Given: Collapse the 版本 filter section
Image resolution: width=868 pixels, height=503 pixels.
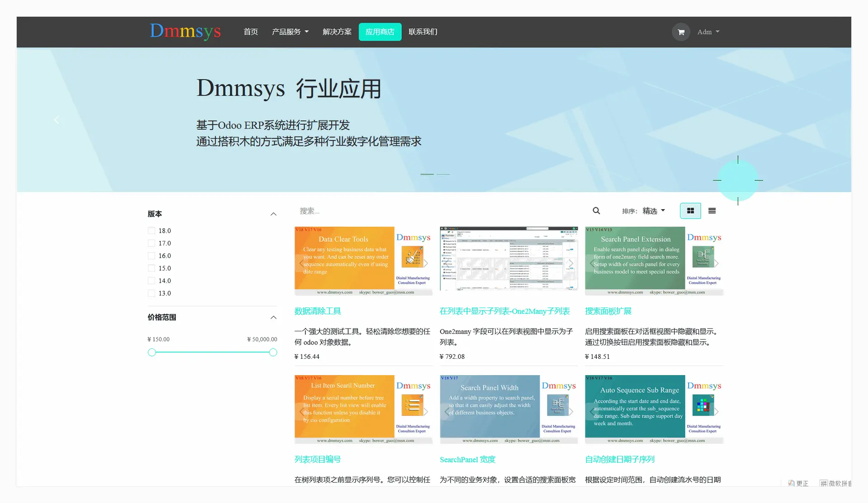Looking at the screenshot, I should 273,214.
